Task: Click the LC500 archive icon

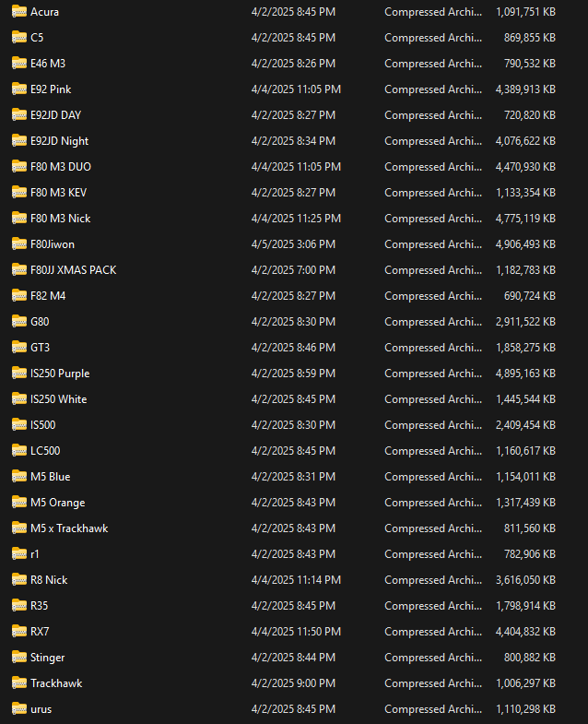Action: pyautogui.click(x=19, y=451)
